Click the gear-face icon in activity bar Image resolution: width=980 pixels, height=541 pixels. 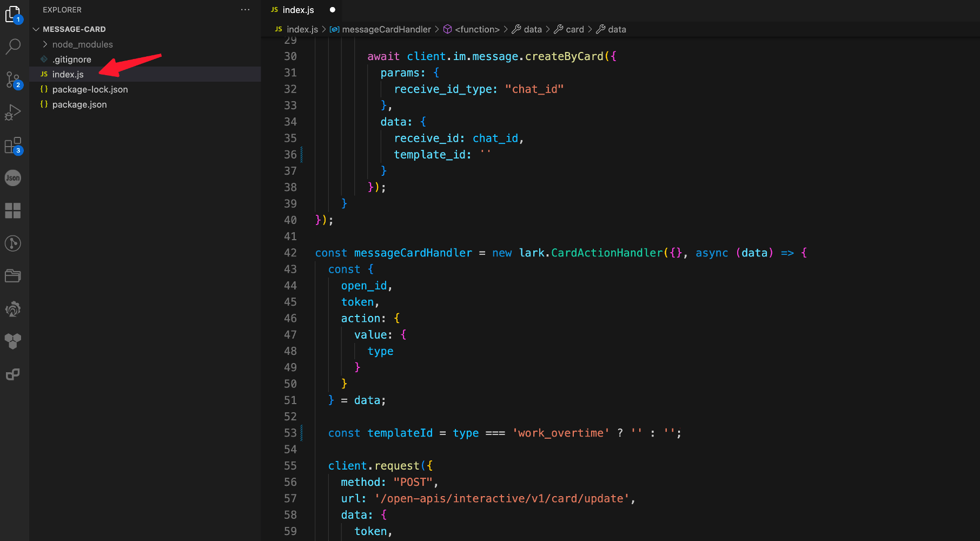point(13,309)
